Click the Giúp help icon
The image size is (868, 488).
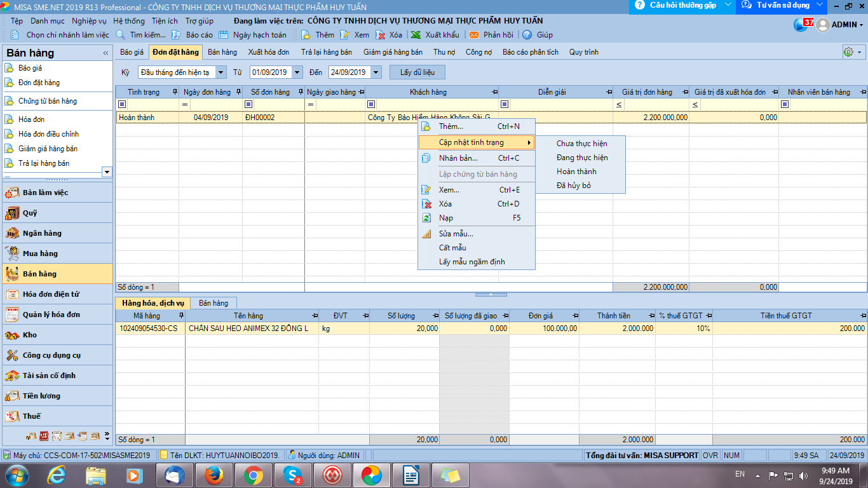coord(527,35)
